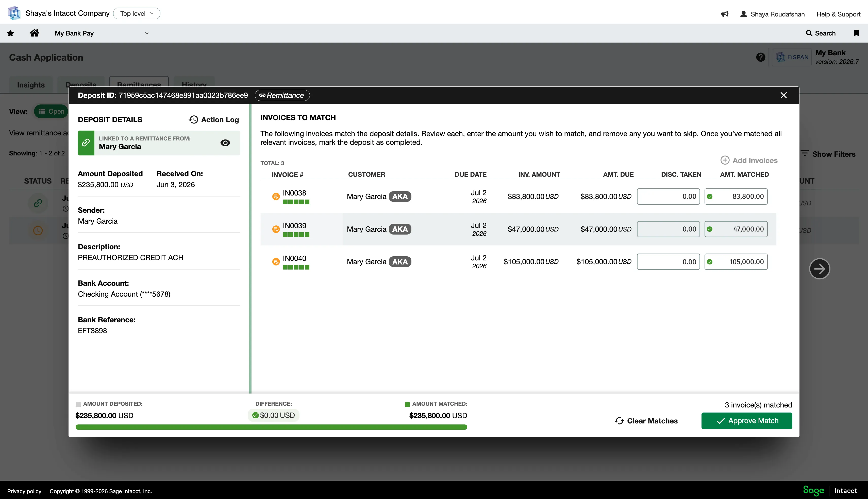Open the Shaya Roudafshan user profile
Image resolution: width=868 pixels, height=499 pixels.
click(772, 14)
